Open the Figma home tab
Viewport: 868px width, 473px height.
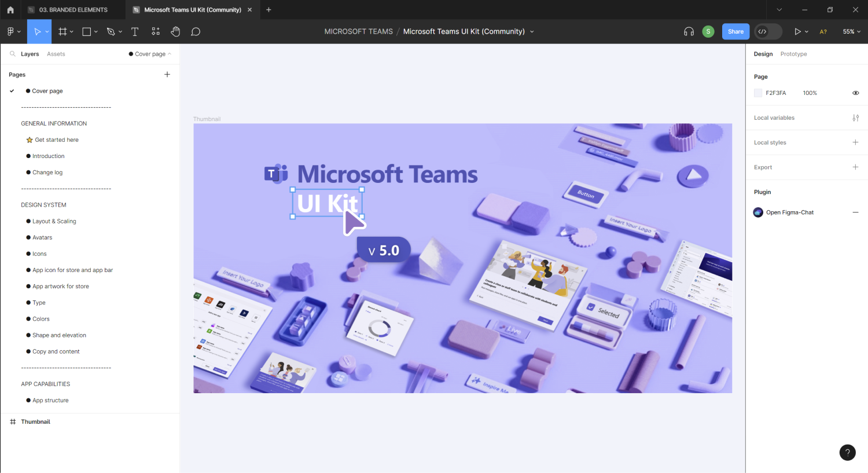[10, 10]
